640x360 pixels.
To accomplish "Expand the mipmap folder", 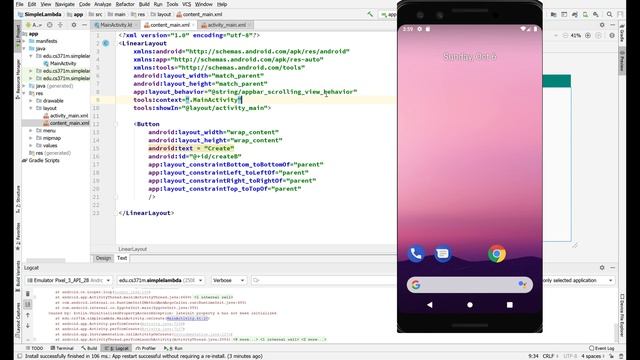I will point(31,138).
